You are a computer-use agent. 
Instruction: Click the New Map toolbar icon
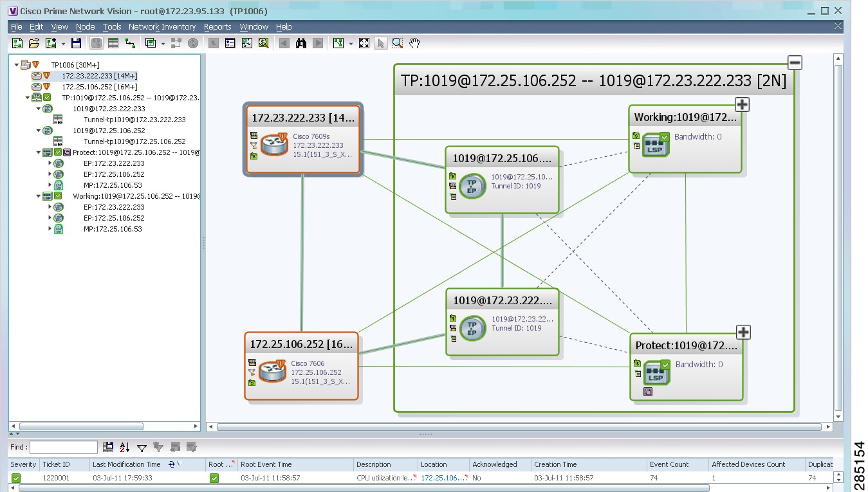tap(17, 43)
